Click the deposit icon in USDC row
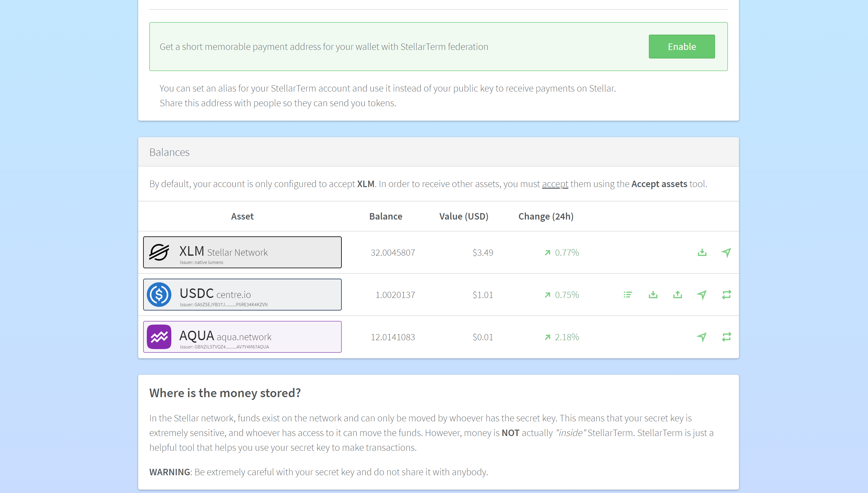Screen dimensions: 868x493 point(653,295)
